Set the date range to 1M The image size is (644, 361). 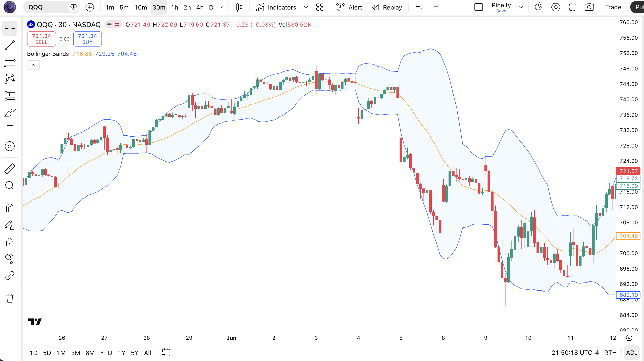(x=61, y=353)
